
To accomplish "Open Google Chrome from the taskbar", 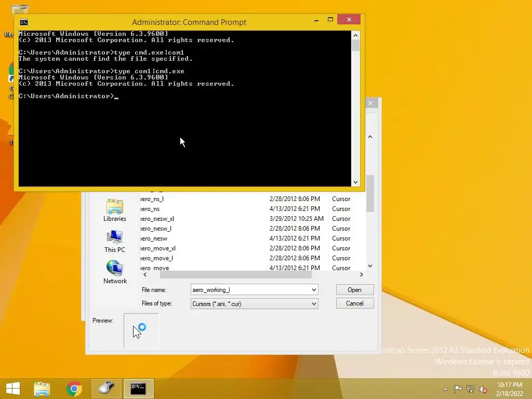I will click(x=74, y=389).
